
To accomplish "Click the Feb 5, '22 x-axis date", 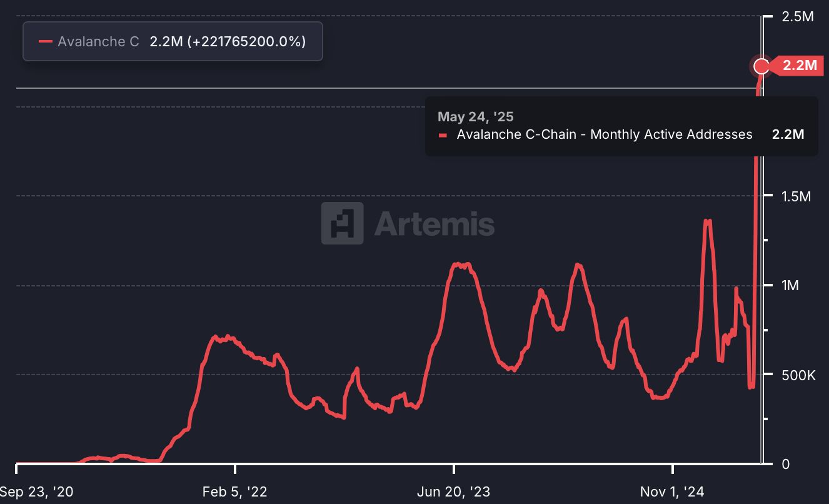I will [x=235, y=492].
